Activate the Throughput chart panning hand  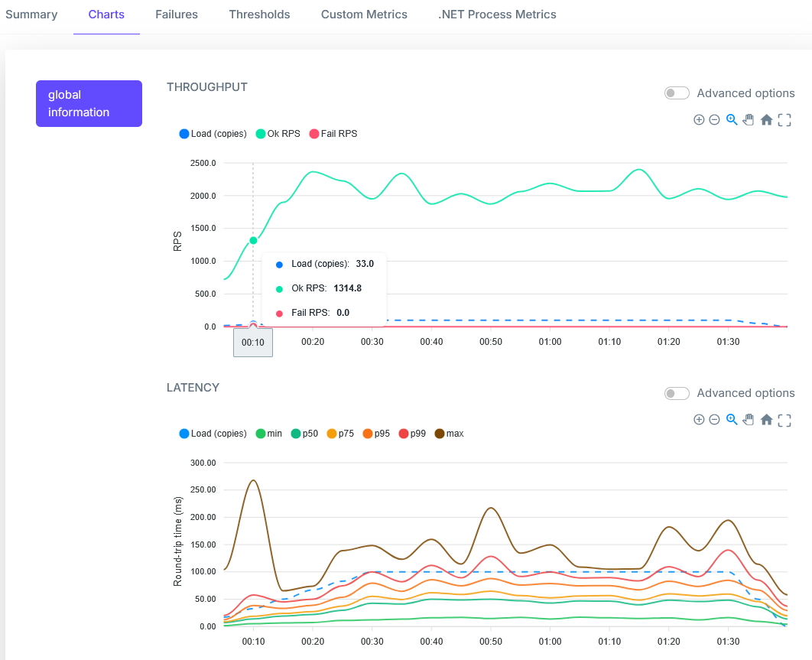pos(749,120)
